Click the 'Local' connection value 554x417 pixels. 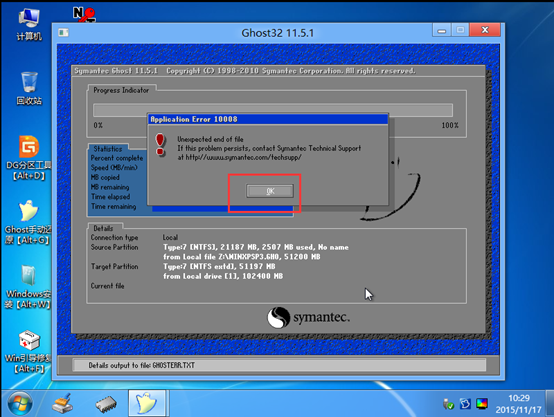point(170,237)
